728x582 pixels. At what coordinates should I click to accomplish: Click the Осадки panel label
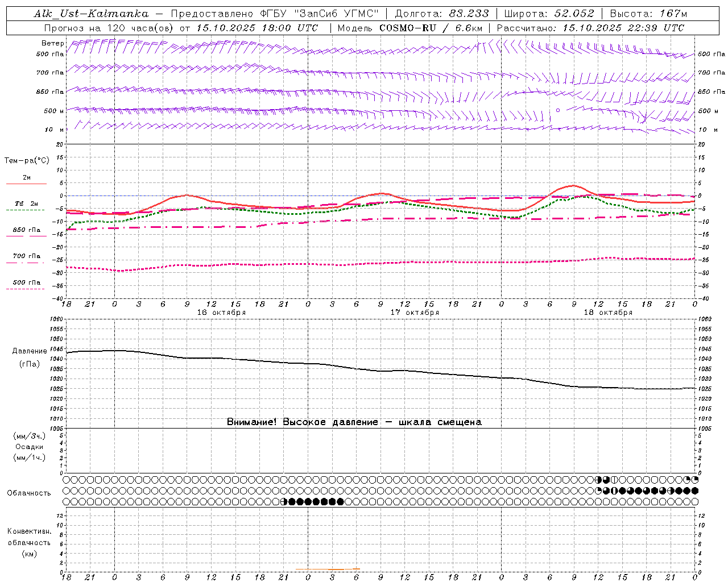pos(30,447)
